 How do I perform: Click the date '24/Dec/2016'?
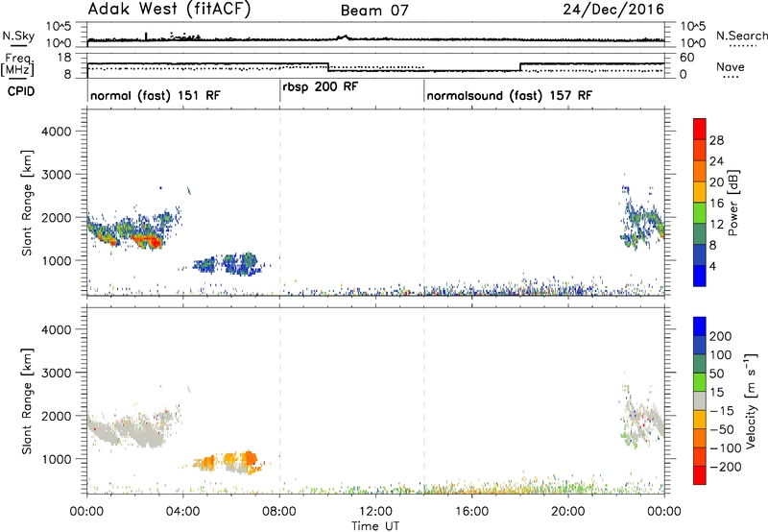point(613,10)
